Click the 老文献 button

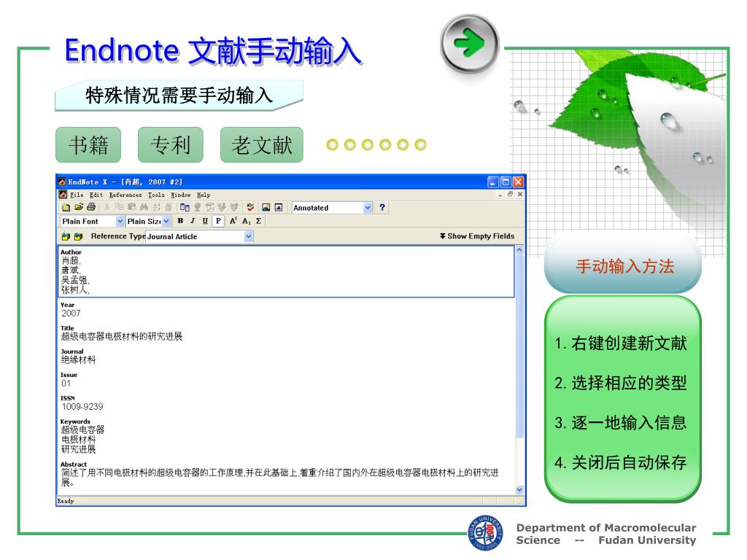[262, 145]
